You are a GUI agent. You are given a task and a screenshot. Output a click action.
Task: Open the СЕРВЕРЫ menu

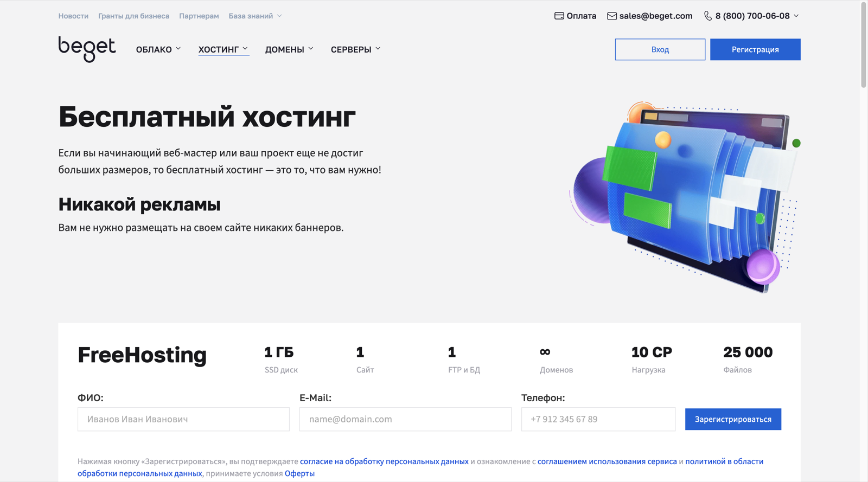click(x=351, y=49)
